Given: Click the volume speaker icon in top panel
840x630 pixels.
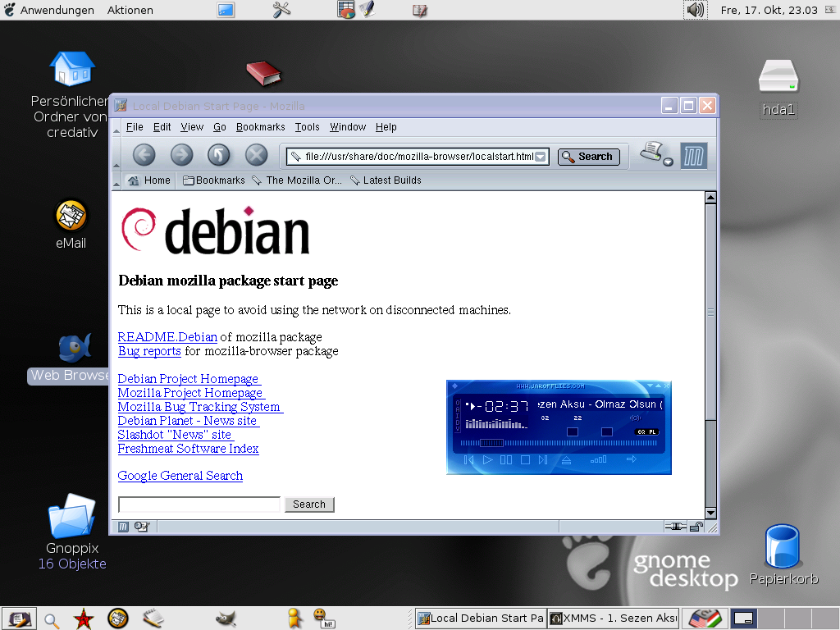Looking at the screenshot, I should point(696,10).
